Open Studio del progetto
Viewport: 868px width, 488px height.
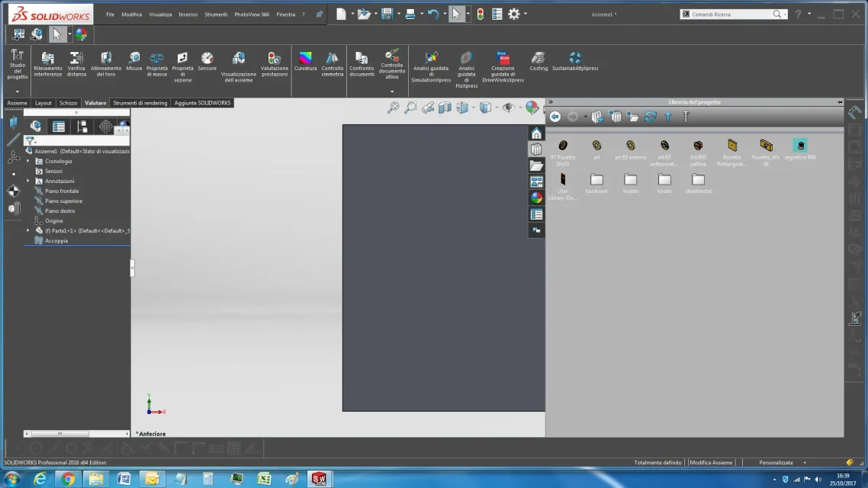point(17,64)
